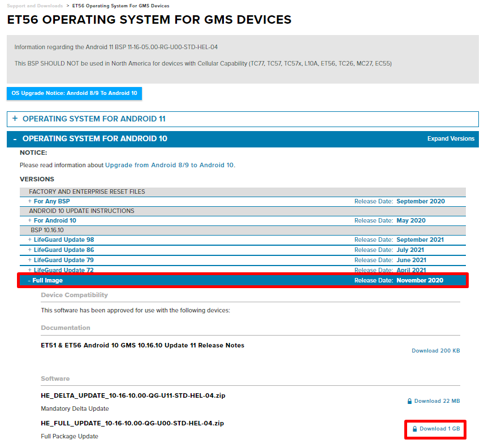
Task: Expand Operating System for Android 11 section
Action: point(243,119)
